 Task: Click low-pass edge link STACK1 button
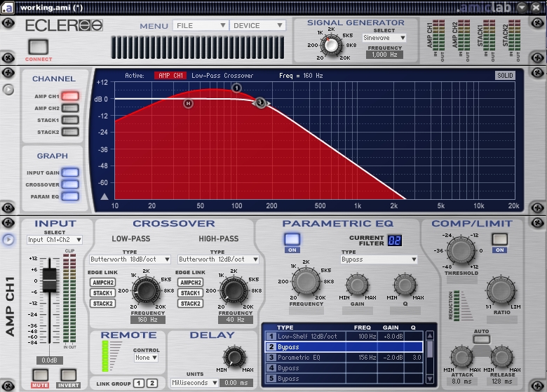click(103, 293)
